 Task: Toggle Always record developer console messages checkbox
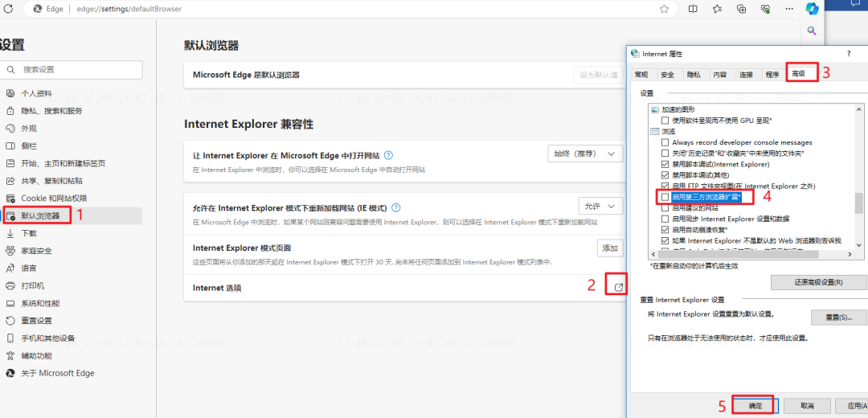coord(665,142)
